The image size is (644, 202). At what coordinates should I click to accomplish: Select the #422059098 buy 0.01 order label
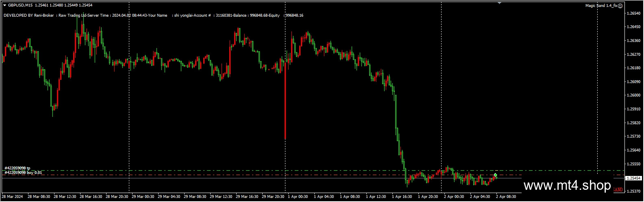[x=23, y=173]
